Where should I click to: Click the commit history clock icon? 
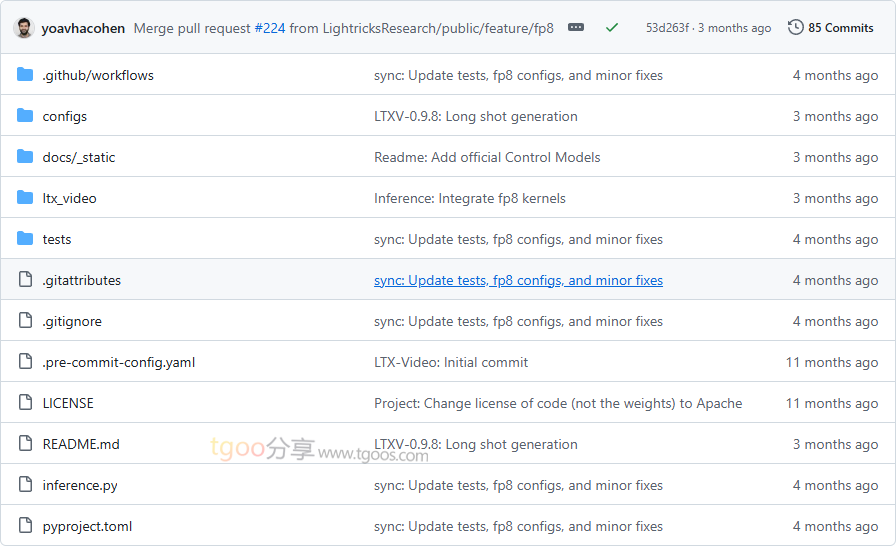click(x=796, y=28)
